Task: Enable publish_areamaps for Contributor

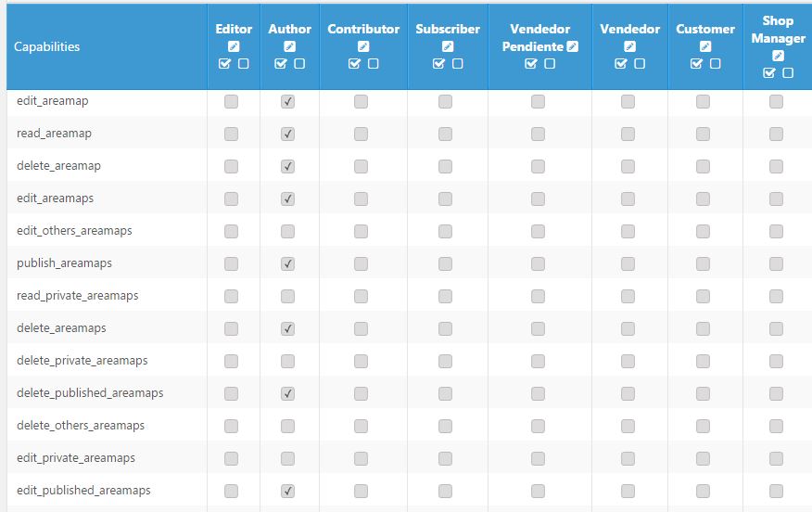Action: pyautogui.click(x=361, y=263)
